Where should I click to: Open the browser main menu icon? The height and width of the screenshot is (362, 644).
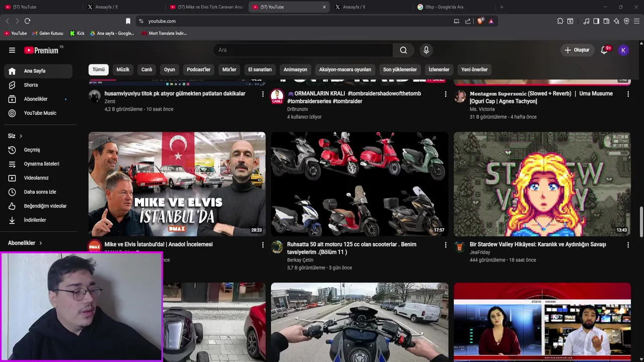pos(637,21)
